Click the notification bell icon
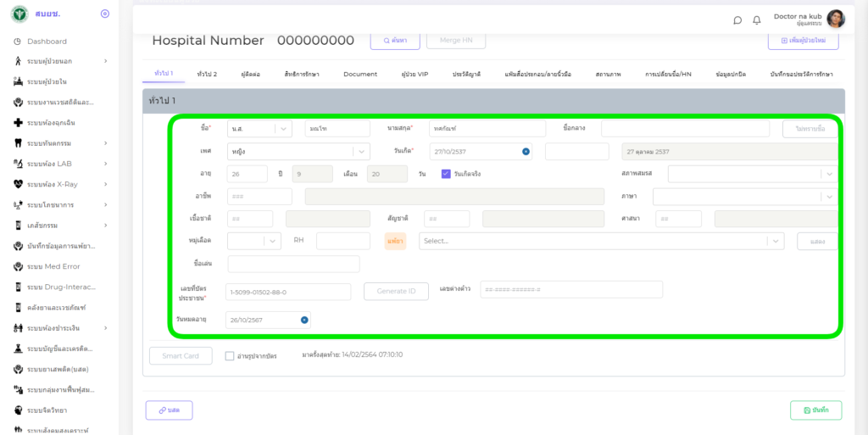868x435 pixels. coord(756,20)
